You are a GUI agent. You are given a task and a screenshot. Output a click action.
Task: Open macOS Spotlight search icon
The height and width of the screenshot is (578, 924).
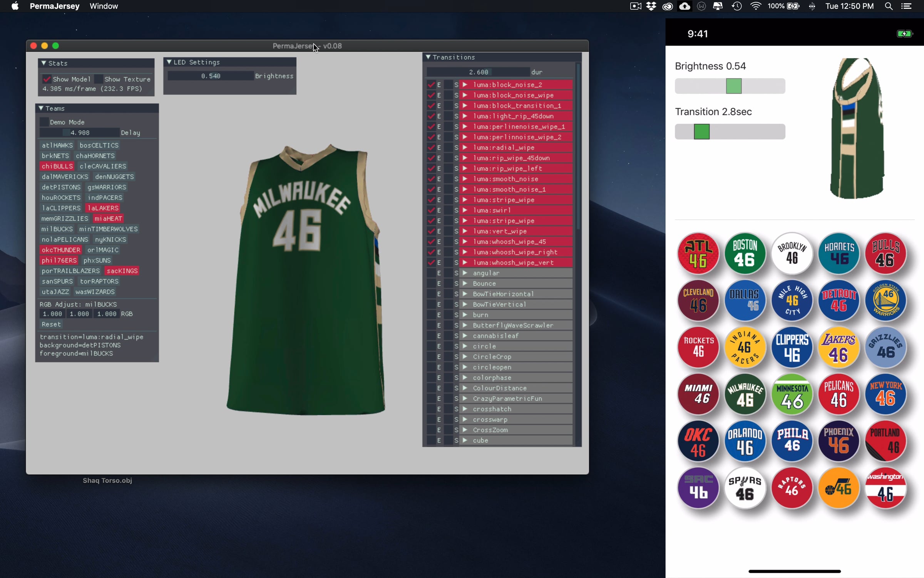[889, 6]
